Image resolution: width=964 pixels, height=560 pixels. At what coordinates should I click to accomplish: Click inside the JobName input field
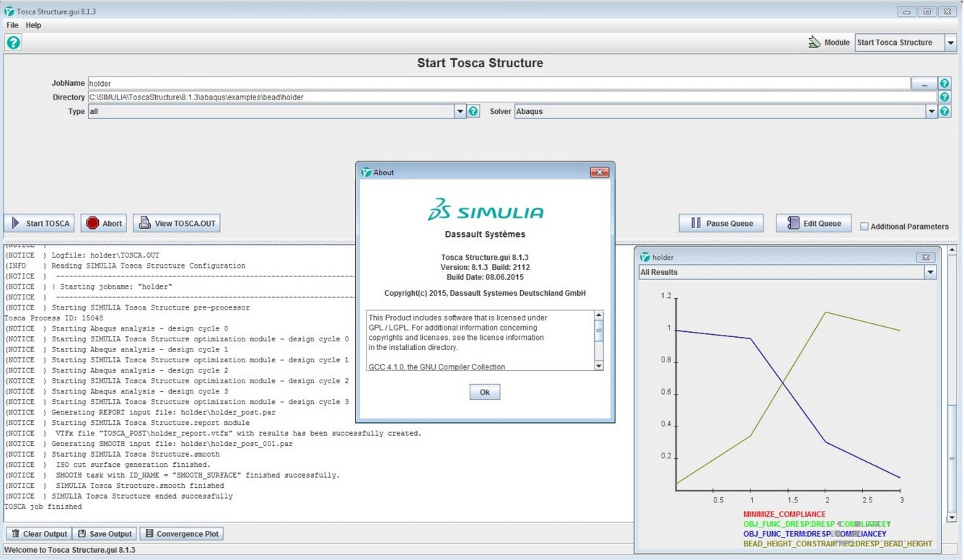pos(498,84)
